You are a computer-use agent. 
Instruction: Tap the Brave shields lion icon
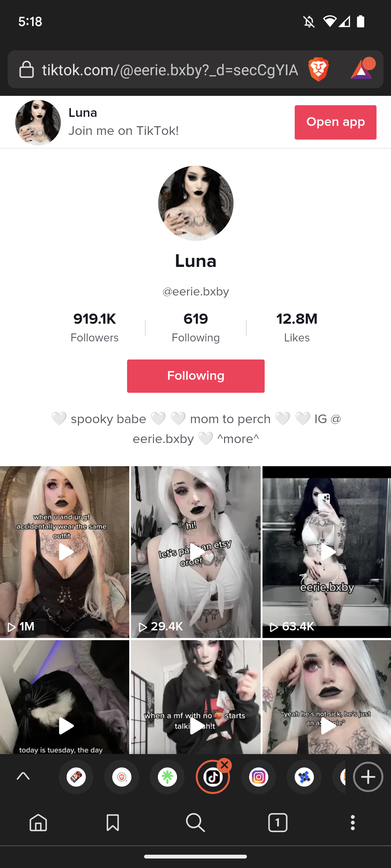click(319, 69)
